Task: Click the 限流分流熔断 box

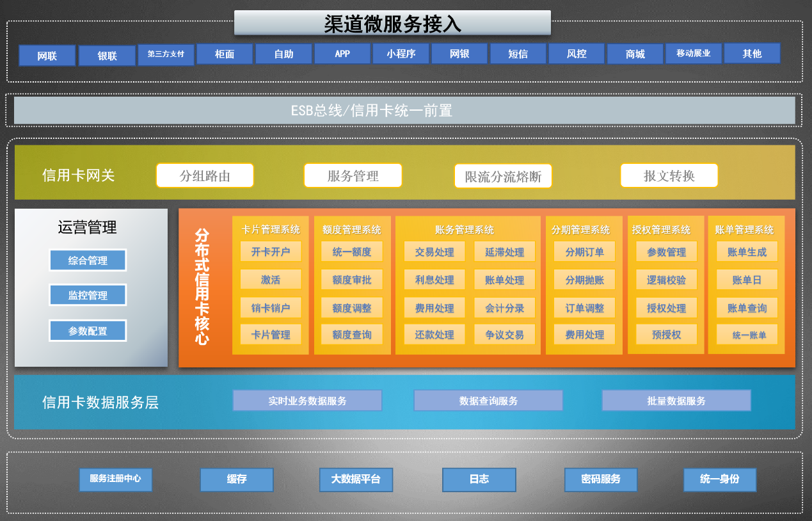Action: [503, 176]
